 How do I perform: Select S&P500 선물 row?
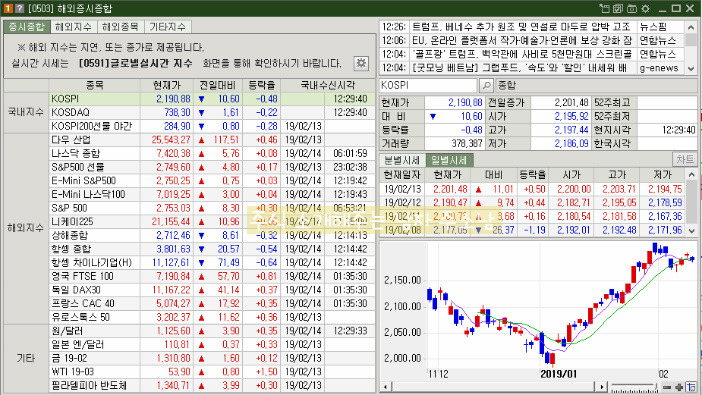(212, 167)
